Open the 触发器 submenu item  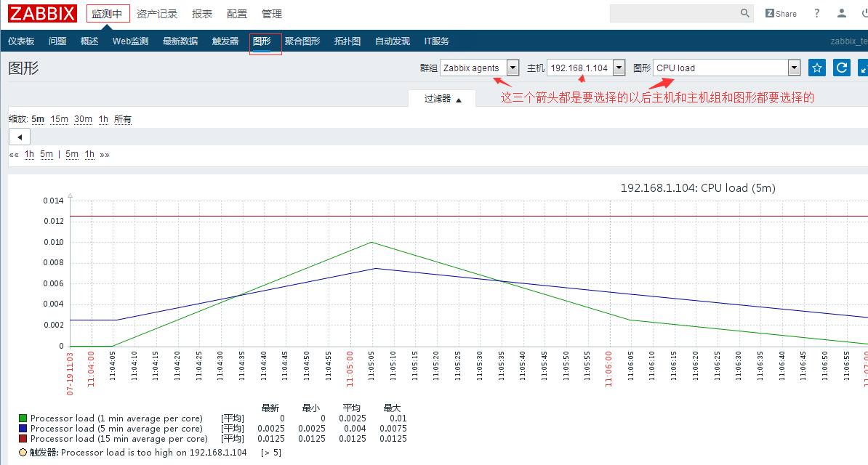tap(225, 41)
